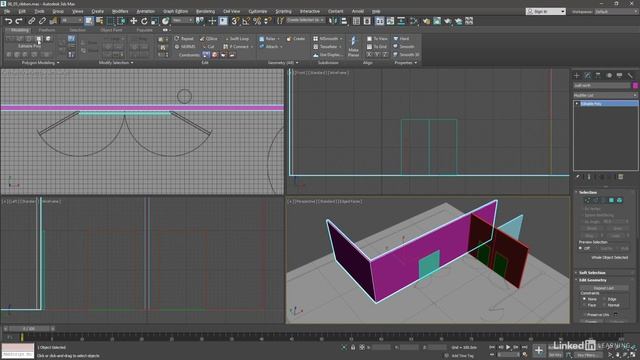Select the Link tool icon
640x360 pixels.
click(31, 21)
